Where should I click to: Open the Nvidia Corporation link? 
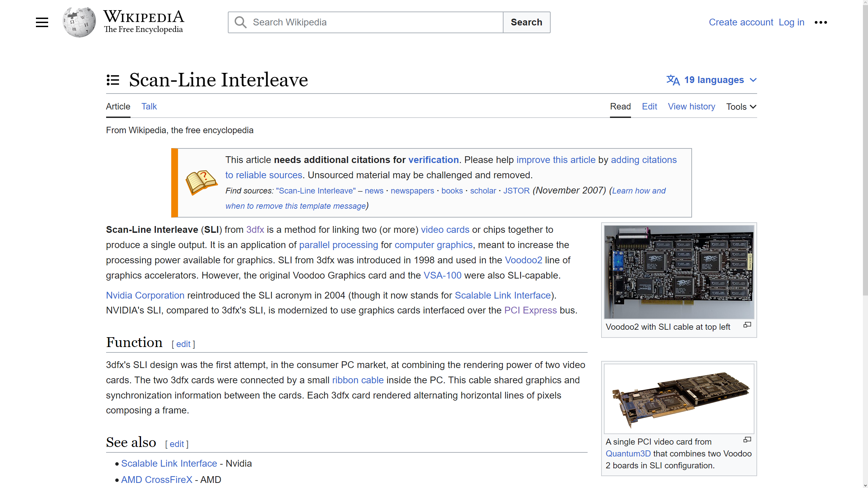145,295
